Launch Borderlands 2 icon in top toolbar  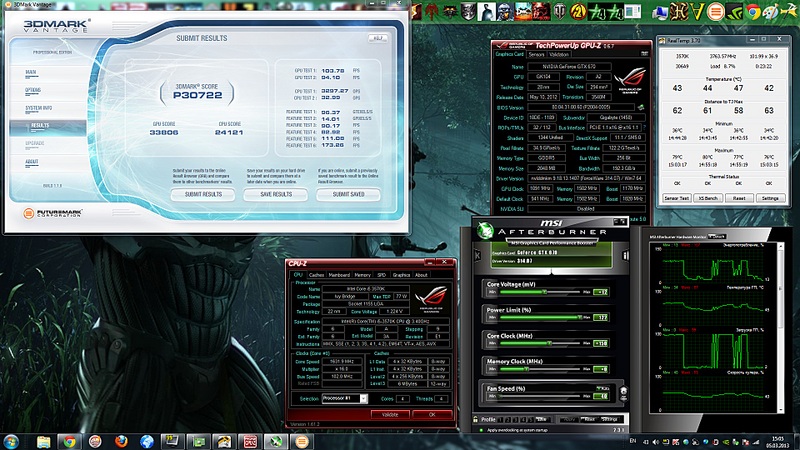(578, 11)
